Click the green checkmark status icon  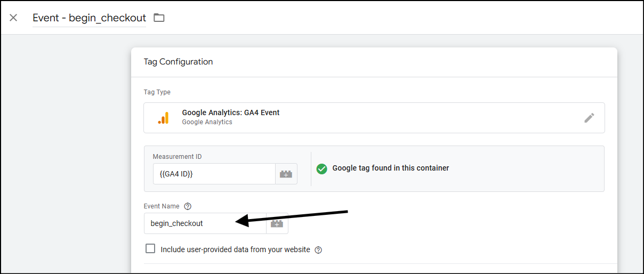pyautogui.click(x=321, y=168)
